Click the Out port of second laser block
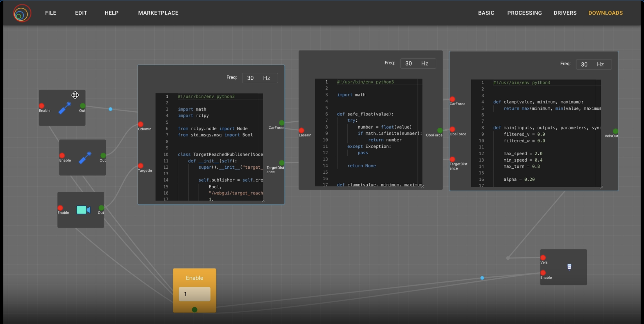644x324 pixels. (103, 156)
